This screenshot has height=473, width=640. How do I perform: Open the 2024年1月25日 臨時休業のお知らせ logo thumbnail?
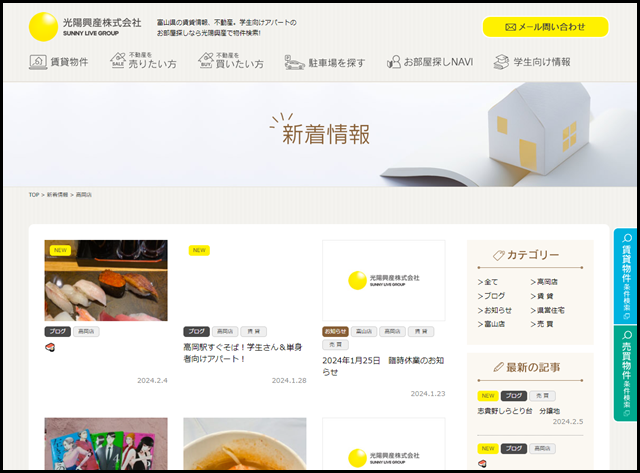point(384,280)
